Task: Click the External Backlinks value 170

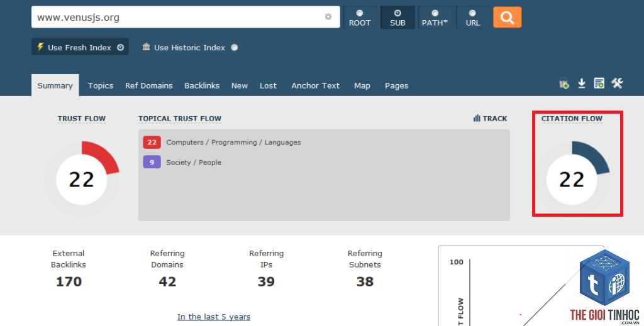Action: pyautogui.click(x=69, y=281)
